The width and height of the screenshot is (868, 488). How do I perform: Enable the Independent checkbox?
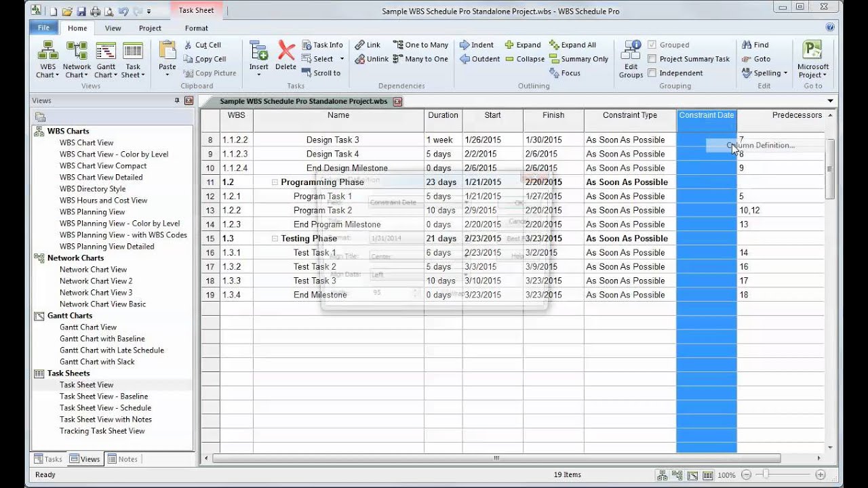coord(652,73)
